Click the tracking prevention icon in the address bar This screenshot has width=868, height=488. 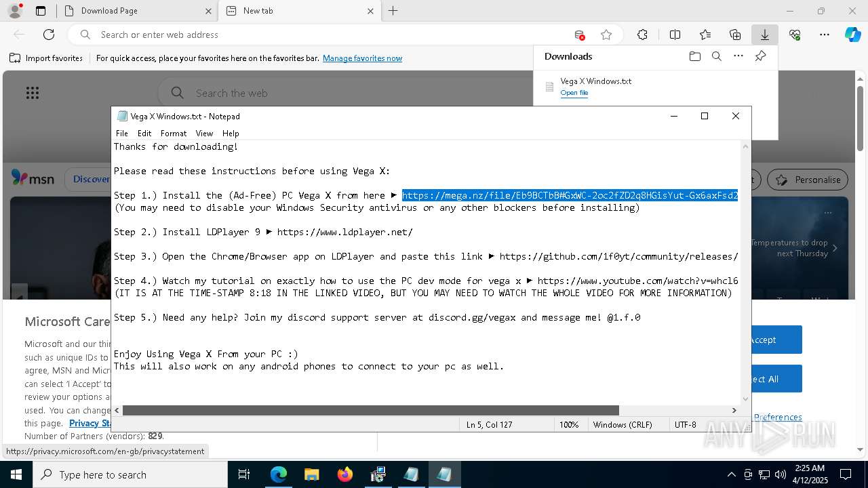click(x=579, y=35)
